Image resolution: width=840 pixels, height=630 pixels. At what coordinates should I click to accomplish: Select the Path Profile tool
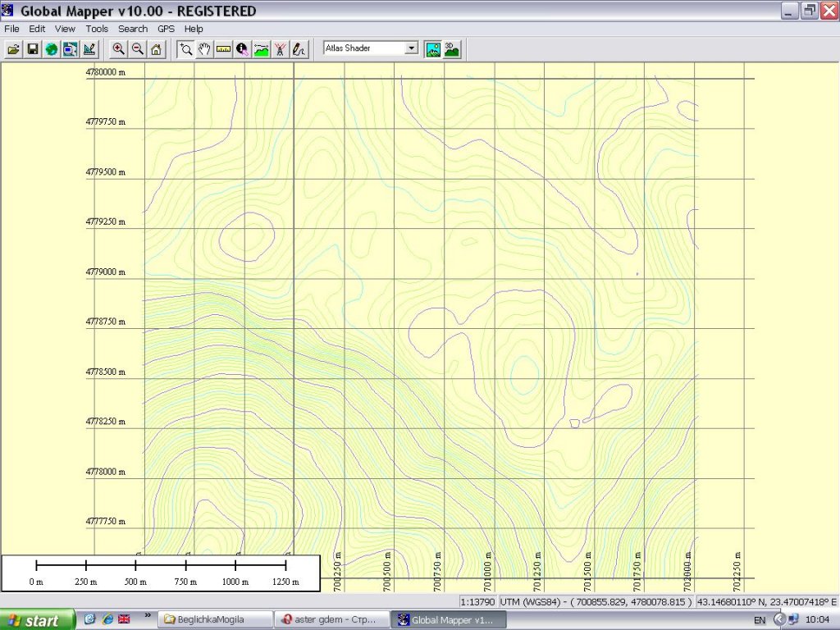click(262, 49)
